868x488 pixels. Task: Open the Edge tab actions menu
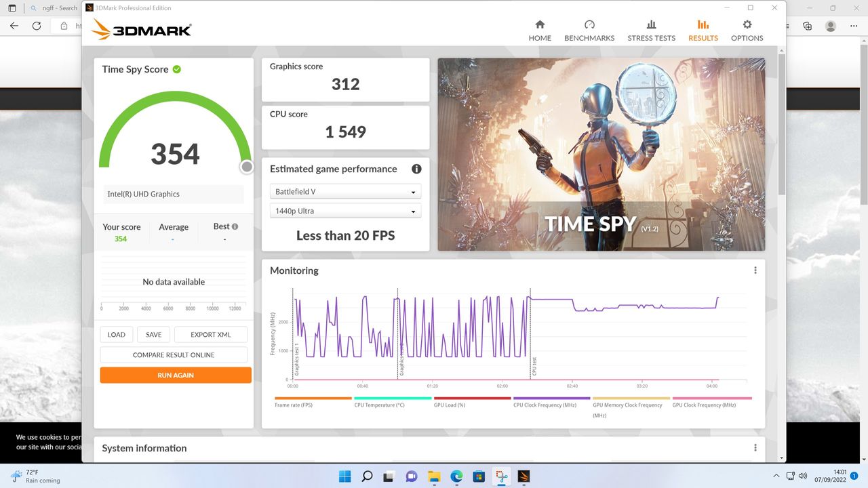tap(12, 8)
